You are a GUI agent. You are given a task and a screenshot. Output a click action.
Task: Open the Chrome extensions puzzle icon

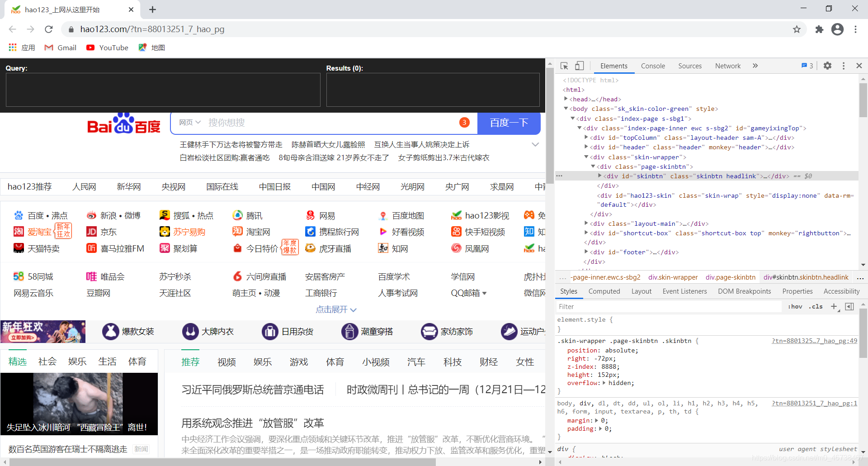pos(819,29)
